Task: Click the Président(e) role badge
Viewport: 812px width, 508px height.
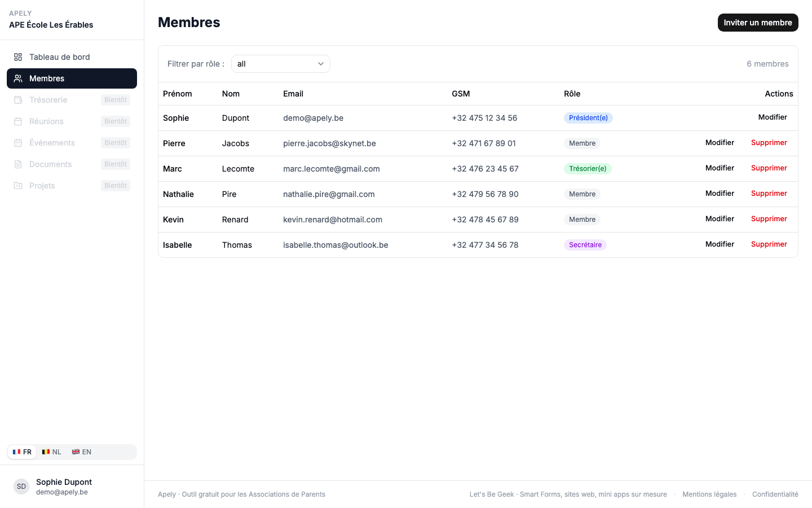Action: (588, 118)
